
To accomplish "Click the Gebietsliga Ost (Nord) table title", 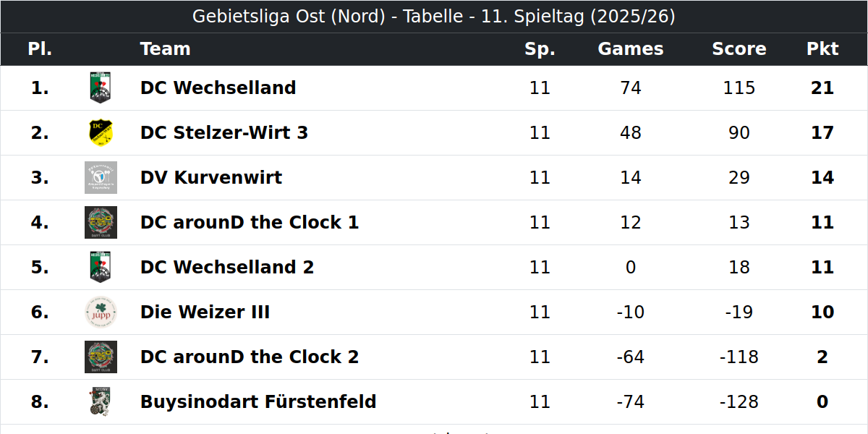I will [434, 16].
